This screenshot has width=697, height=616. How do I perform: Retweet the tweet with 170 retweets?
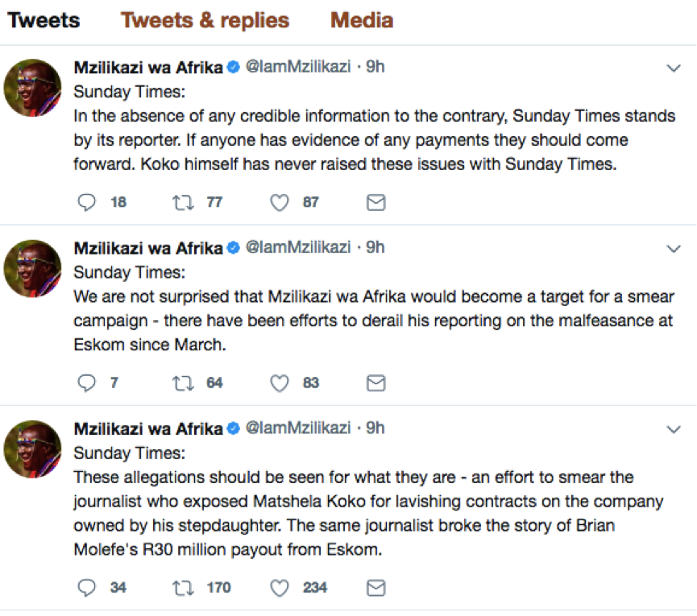183,588
